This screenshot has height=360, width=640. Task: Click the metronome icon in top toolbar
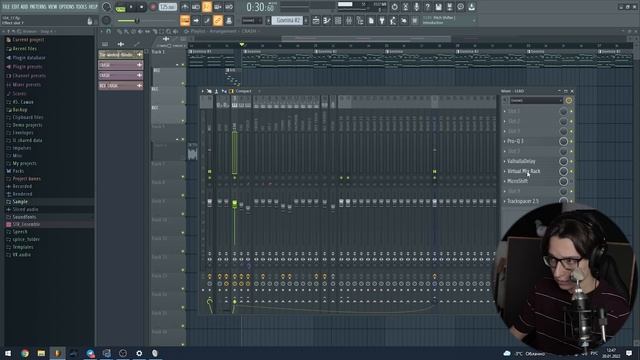(x=185, y=7)
